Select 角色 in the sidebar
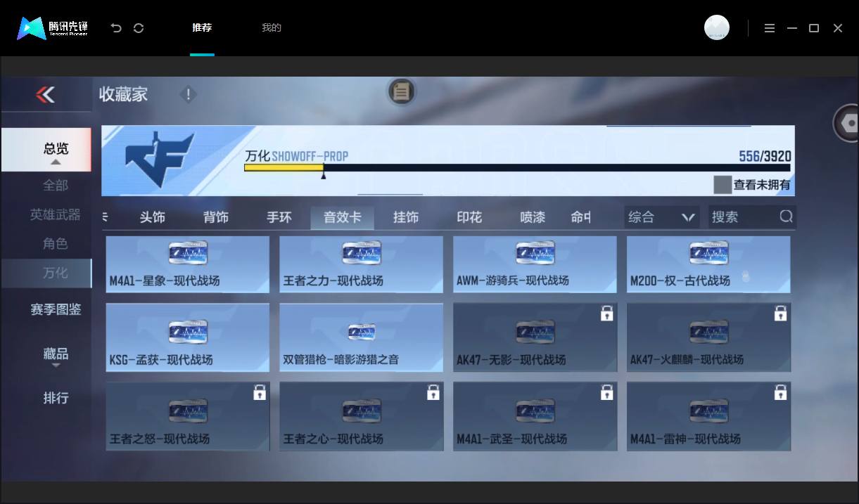Image resolution: width=859 pixels, height=504 pixels. click(56, 244)
